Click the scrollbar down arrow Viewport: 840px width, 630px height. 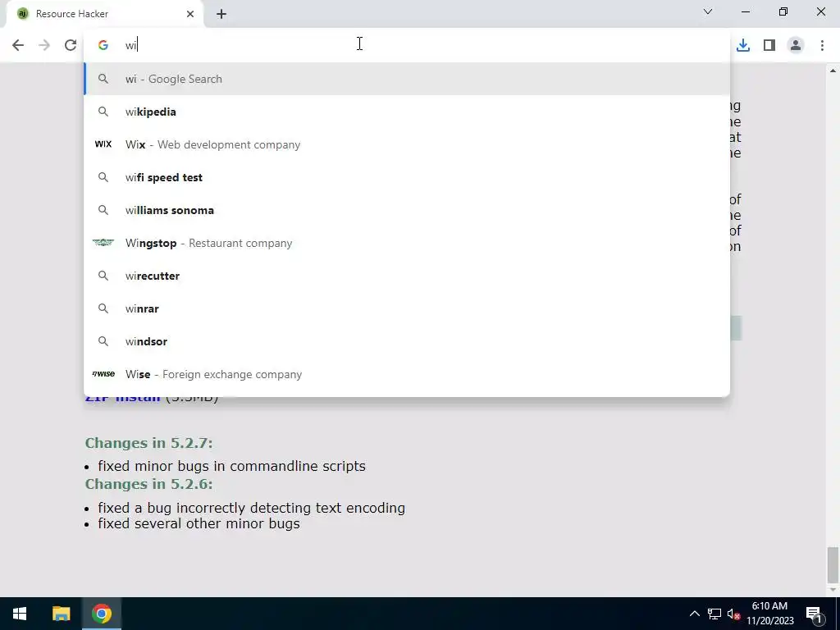point(833,590)
